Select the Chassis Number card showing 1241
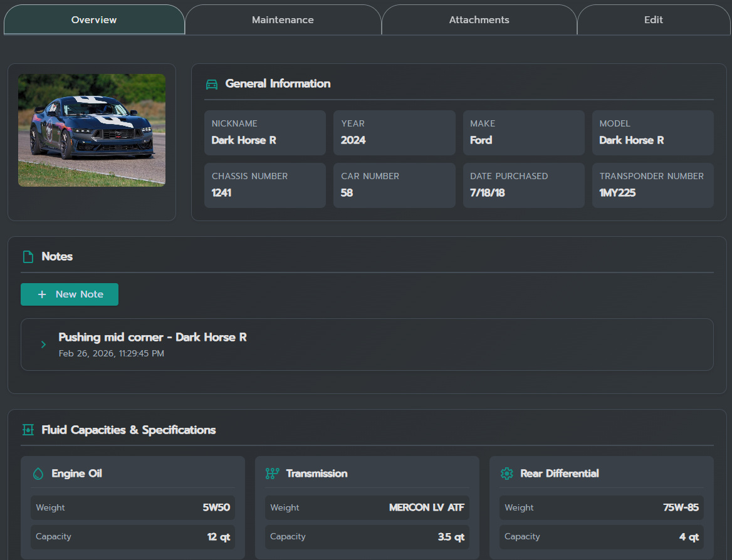The width and height of the screenshot is (732, 560). (x=264, y=185)
